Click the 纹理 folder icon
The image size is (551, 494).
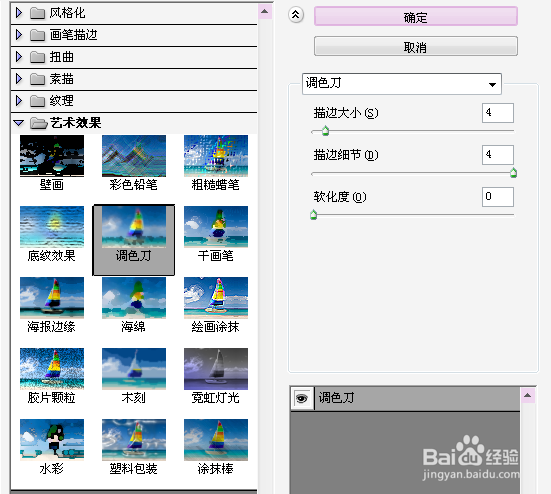point(37,101)
